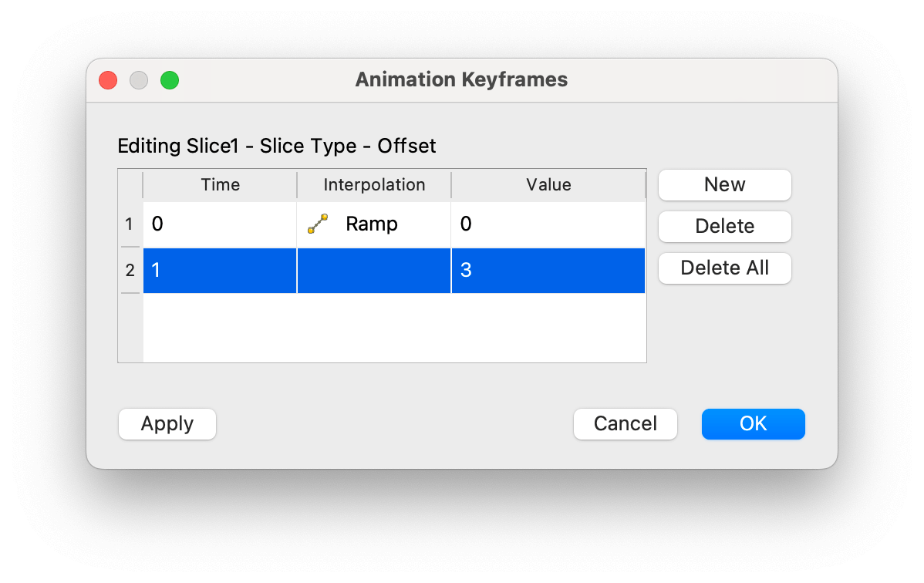Apply the keyframe changes
Screen dimensions: 924x583
[167, 423]
